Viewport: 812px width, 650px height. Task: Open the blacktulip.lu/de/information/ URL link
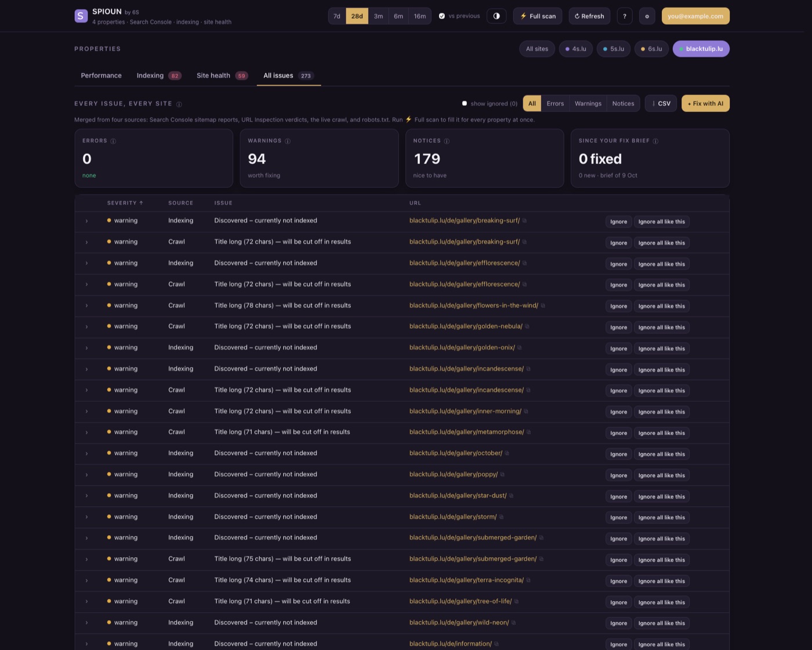click(451, 644)
